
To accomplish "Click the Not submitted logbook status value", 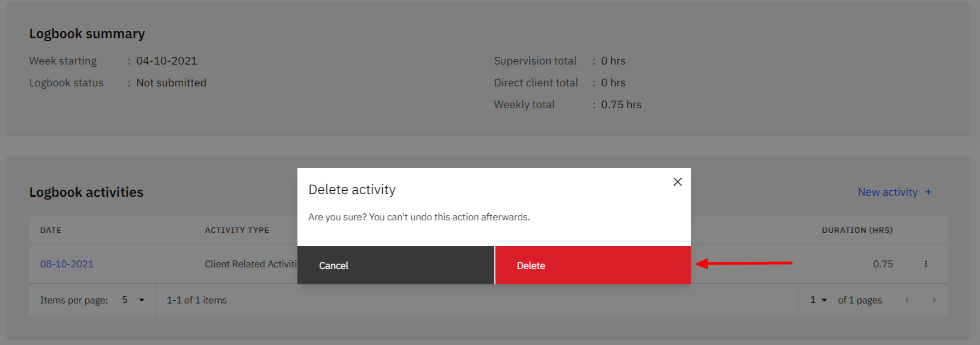I will tap(171, 83).
